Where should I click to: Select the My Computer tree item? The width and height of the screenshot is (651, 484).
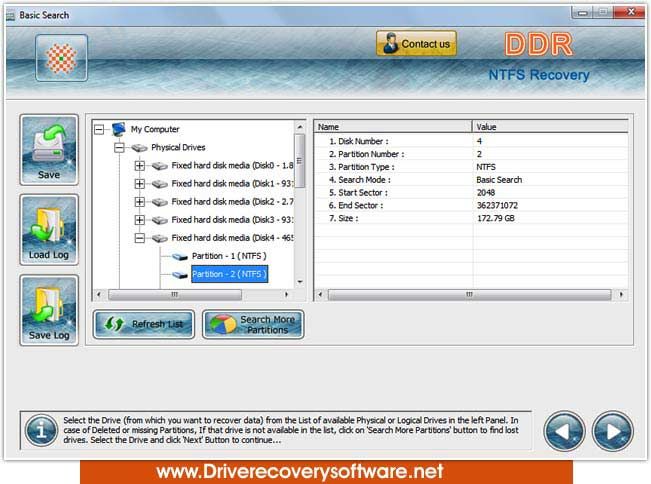155,130
